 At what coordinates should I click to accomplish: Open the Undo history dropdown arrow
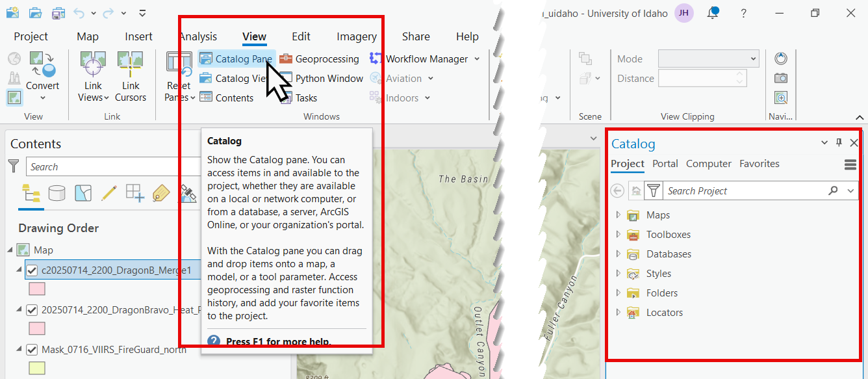click(94, 14)
